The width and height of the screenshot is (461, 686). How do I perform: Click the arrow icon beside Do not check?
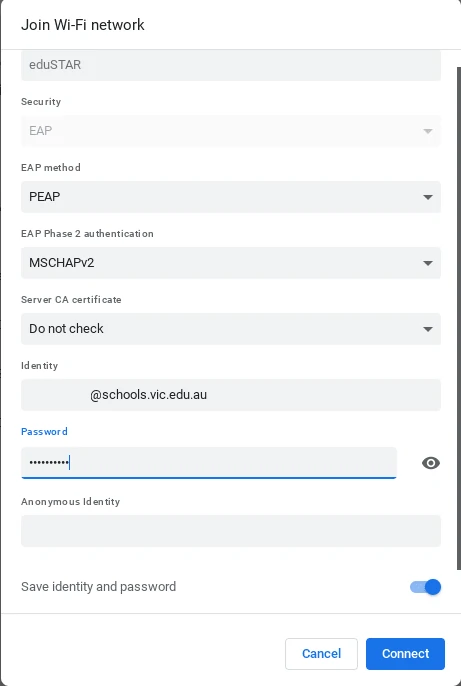(428, 329)
